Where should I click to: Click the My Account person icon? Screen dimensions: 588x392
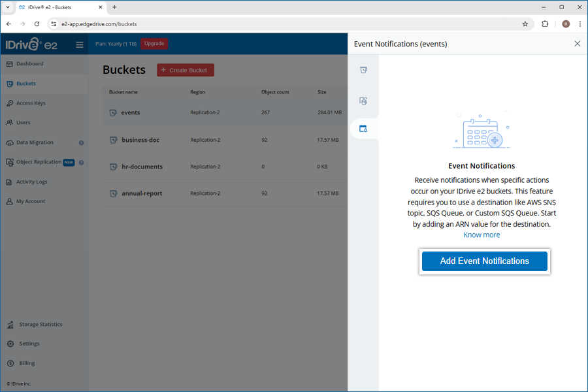[10, 201]
